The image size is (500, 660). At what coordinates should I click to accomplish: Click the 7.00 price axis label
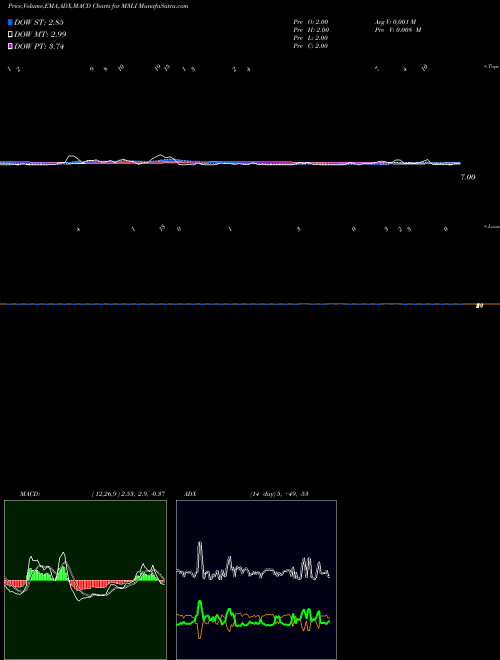[468, 177]
